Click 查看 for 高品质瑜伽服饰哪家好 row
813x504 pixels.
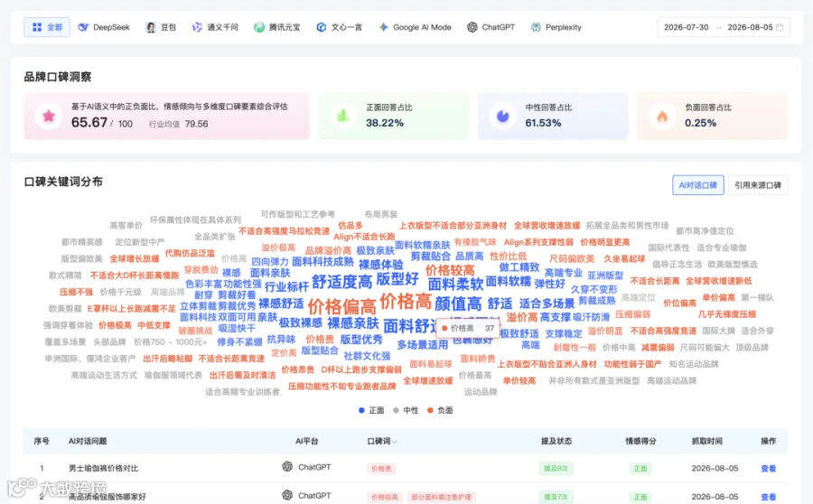click(x=768, y=497)
